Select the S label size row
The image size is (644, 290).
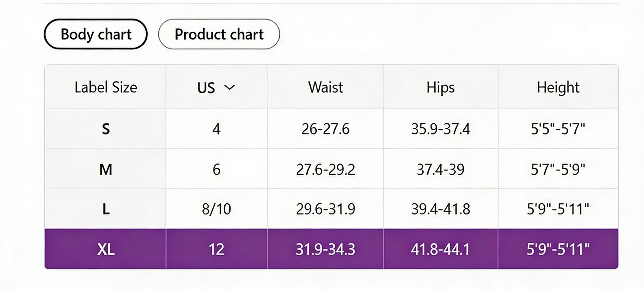click(x=106, y=129)
